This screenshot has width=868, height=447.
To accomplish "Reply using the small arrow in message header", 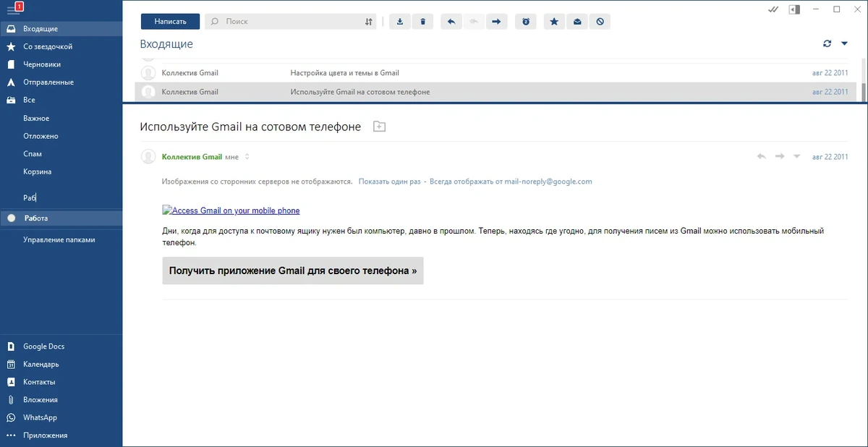I will click(x=761, y=156).
